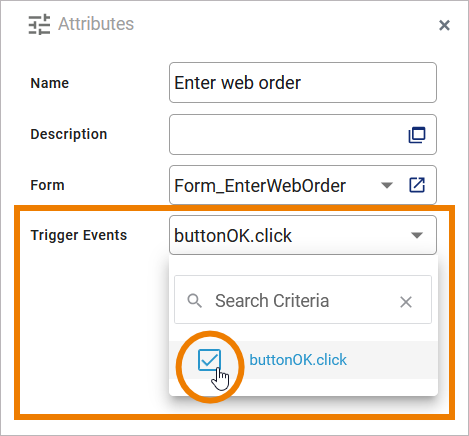Expand the Form dropdown arrow
469x436 pixels.
click(387, 185)
